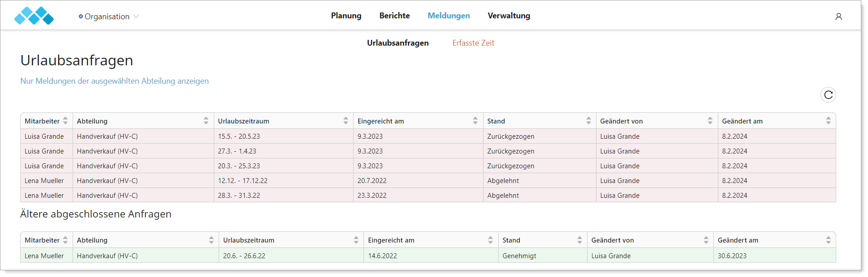The image size is (868, 277).
Task: Sort upper table by Mitarbeiter arrows
Action: [65, 121]
